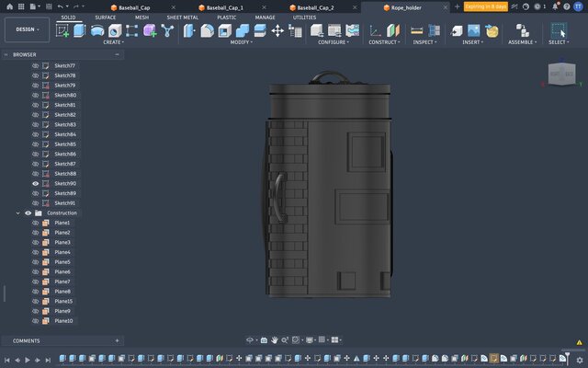
Task: Switch to the PLASTIC tab
Action: 227,17
